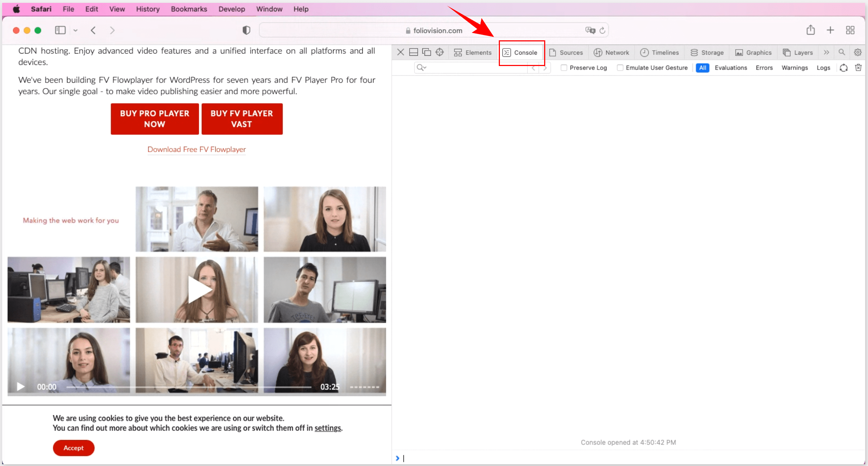
Task: Start element selection crosshair tool
Action: click(x=440, y=52)
